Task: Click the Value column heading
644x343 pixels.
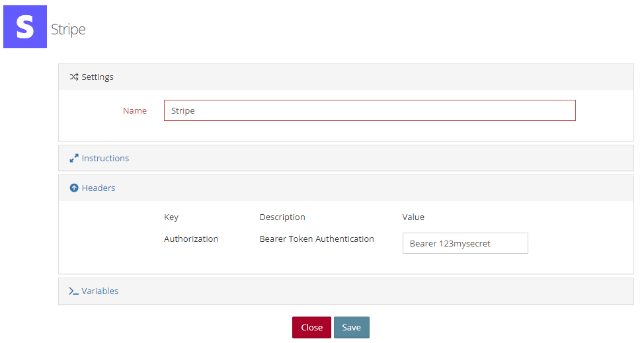Action: 413,217
